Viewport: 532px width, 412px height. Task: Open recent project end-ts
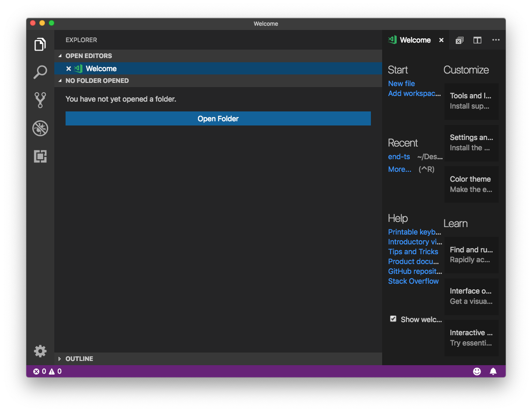[x=399, y=157]
